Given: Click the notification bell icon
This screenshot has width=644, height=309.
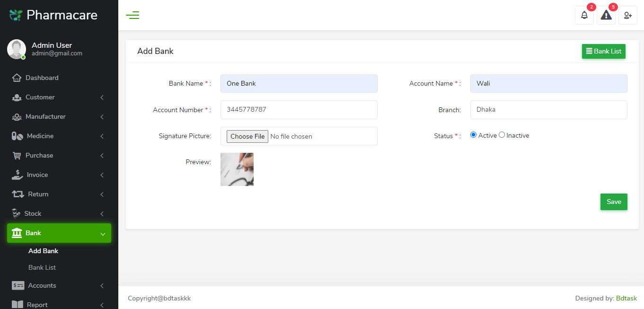Looking at the screenshot, I should pos(584,15).
